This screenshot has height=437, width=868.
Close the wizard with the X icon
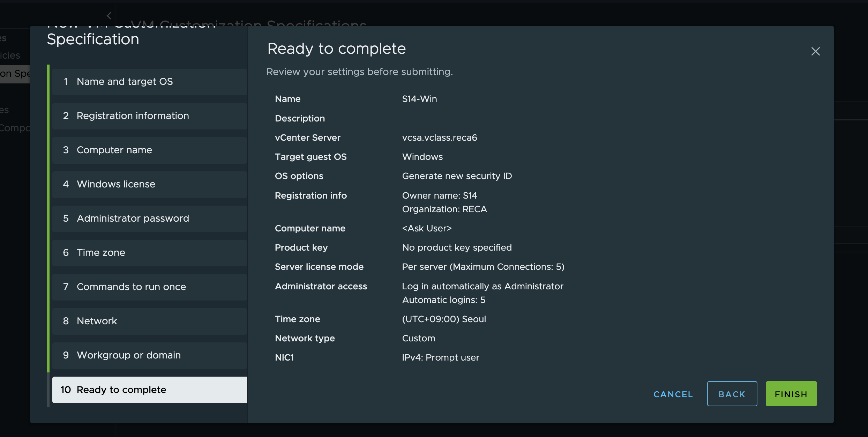pos(815,51)
